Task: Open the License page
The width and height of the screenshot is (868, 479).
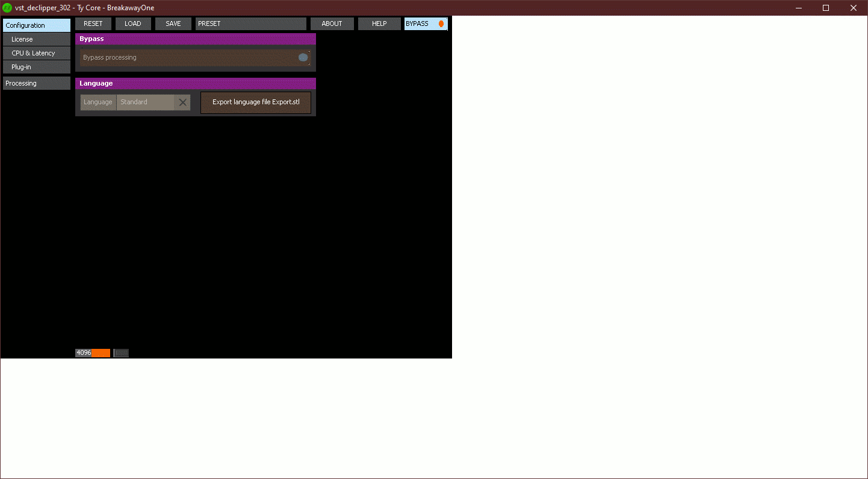Action: pos(37,39)
